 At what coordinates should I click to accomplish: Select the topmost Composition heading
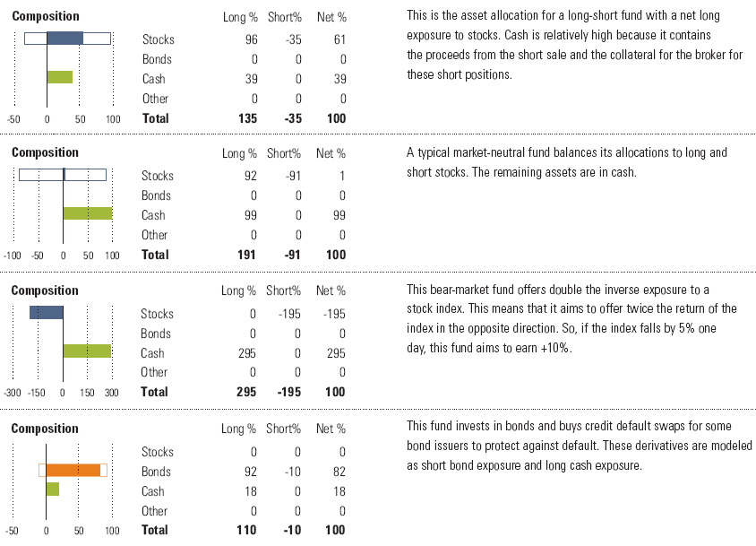click(46, 16)
